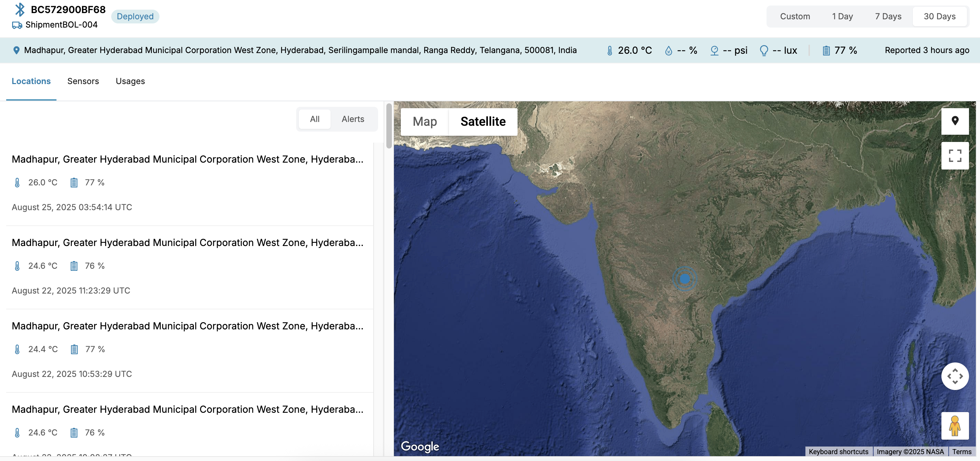Open the Sensors tab

(83, 81)
